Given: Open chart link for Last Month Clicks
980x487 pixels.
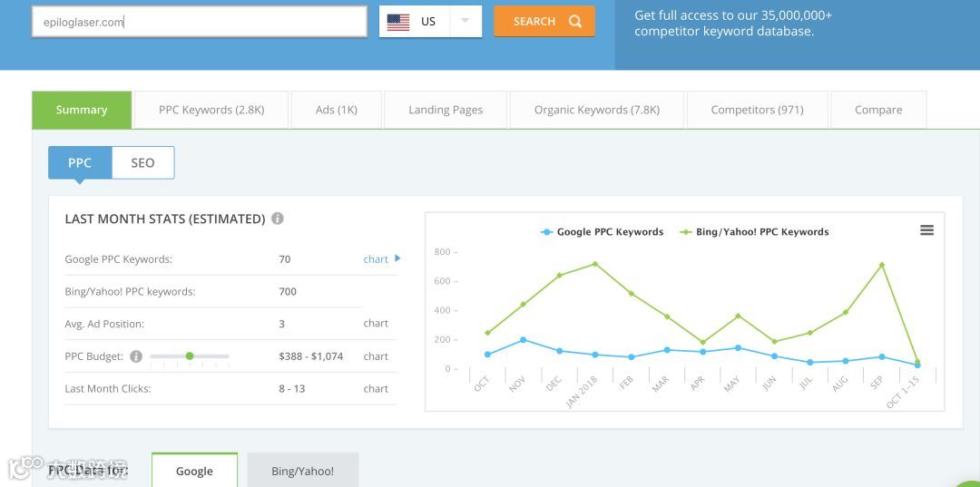Looking at the screenshot, I should pos(376,388).
